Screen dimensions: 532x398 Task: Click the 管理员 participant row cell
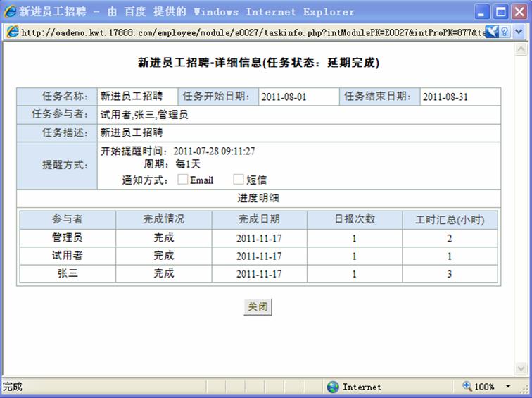(67, 238)
